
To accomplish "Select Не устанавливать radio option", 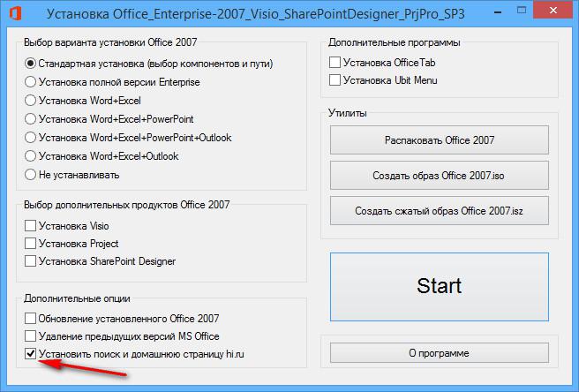I will pos(32,175).
